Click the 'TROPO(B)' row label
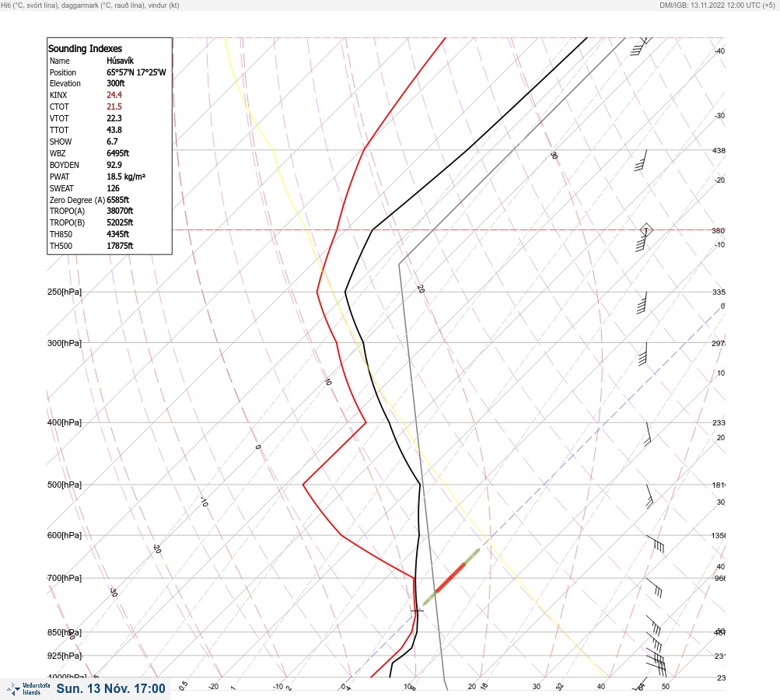780x700 pixels. [67, 222]
